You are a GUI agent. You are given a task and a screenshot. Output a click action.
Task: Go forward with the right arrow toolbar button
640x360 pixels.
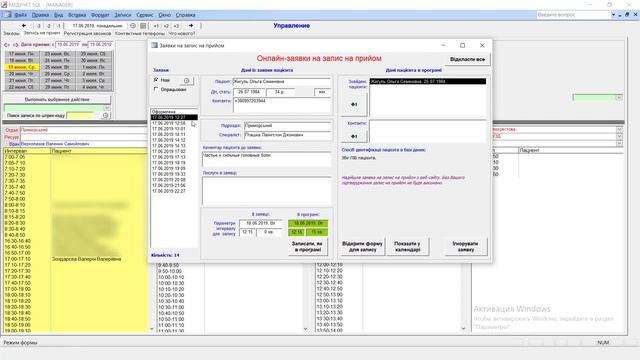click(x=191, y=26)
